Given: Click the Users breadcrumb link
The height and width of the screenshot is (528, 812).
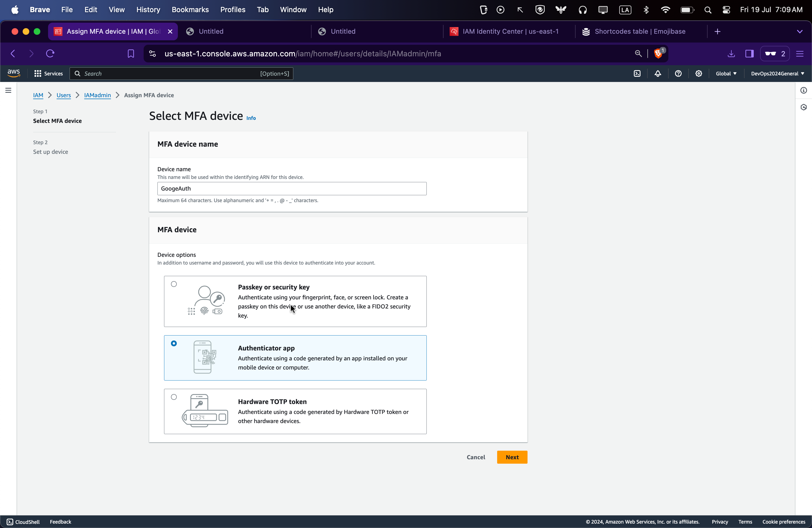Looking at the screenshot, I should (63, 95).
